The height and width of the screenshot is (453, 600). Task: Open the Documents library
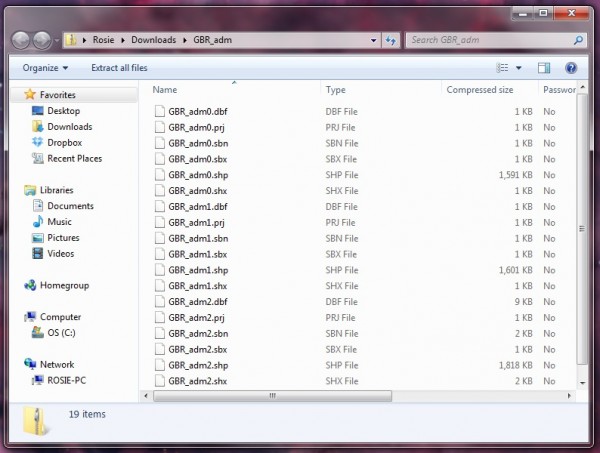(x=70, y=205)
